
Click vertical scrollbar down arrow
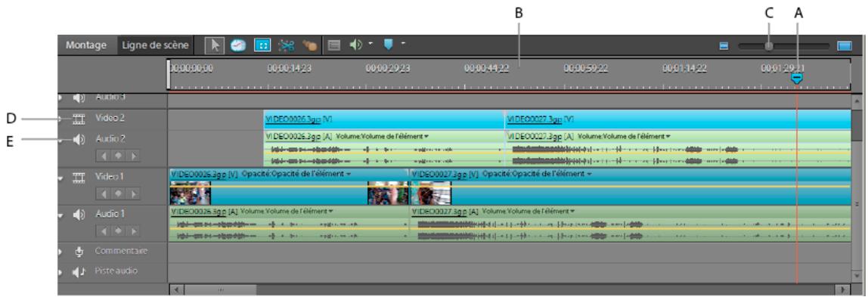point(857,276)
